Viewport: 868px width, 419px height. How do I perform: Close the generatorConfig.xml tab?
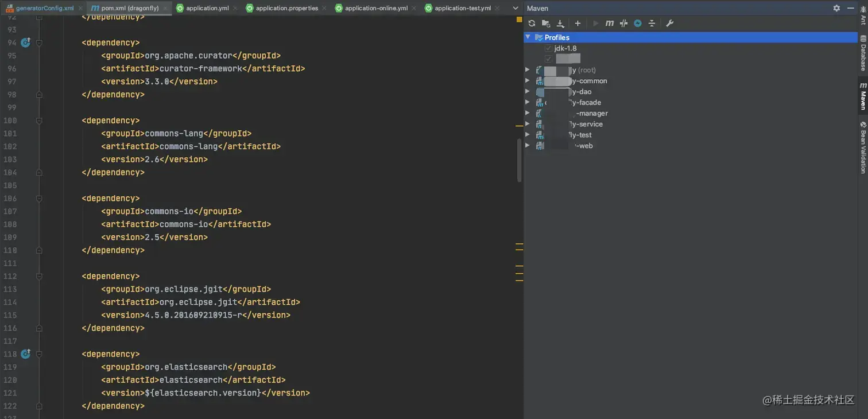[x=80, y=9]
